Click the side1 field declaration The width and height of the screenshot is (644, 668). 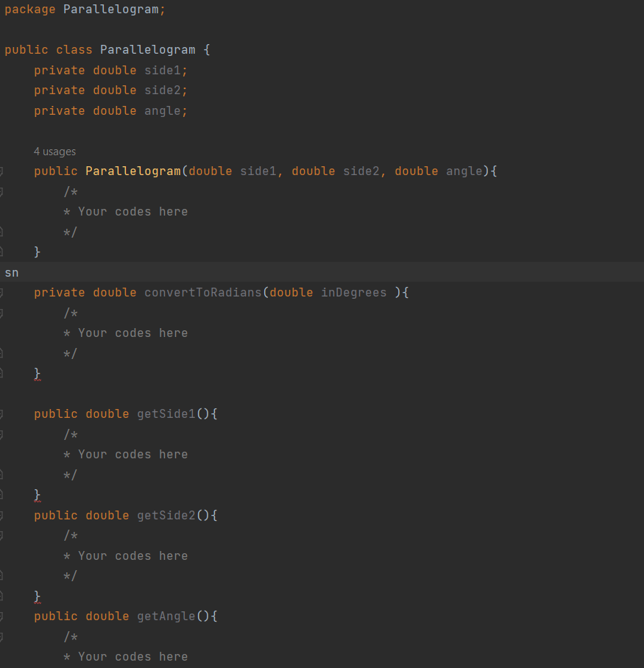162,70
